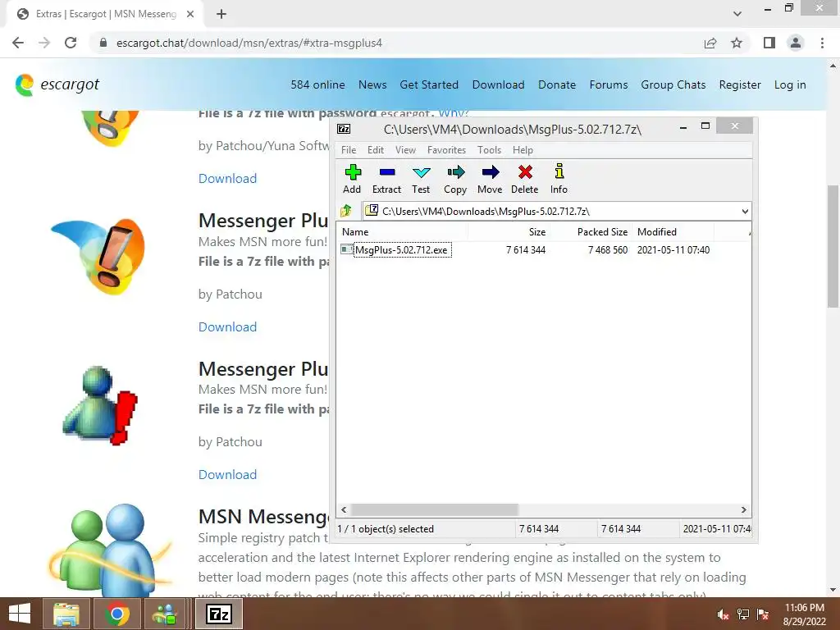Expand the 7-Zip address path dropdown

point(745,211)
